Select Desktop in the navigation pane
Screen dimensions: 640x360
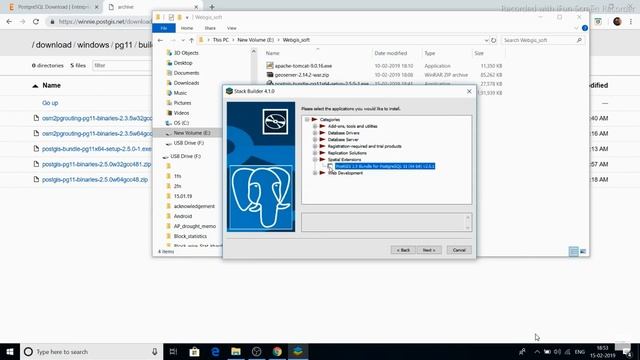(183, 63)
